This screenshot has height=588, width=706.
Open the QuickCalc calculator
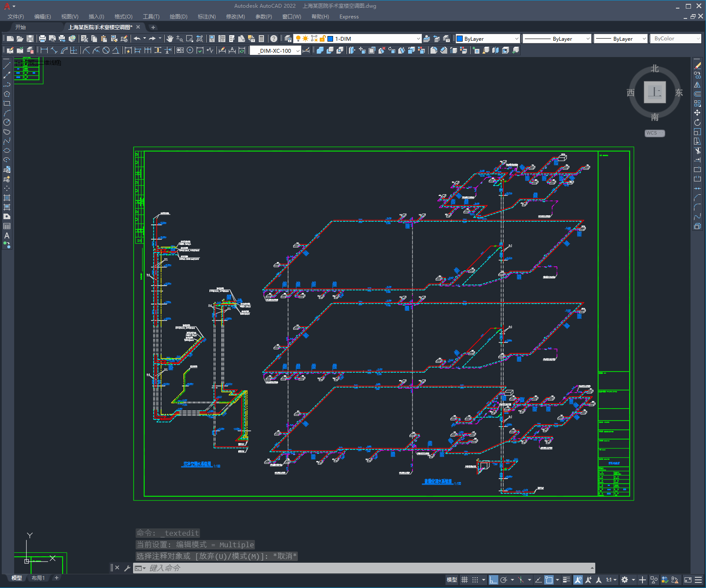click(261, 39)
